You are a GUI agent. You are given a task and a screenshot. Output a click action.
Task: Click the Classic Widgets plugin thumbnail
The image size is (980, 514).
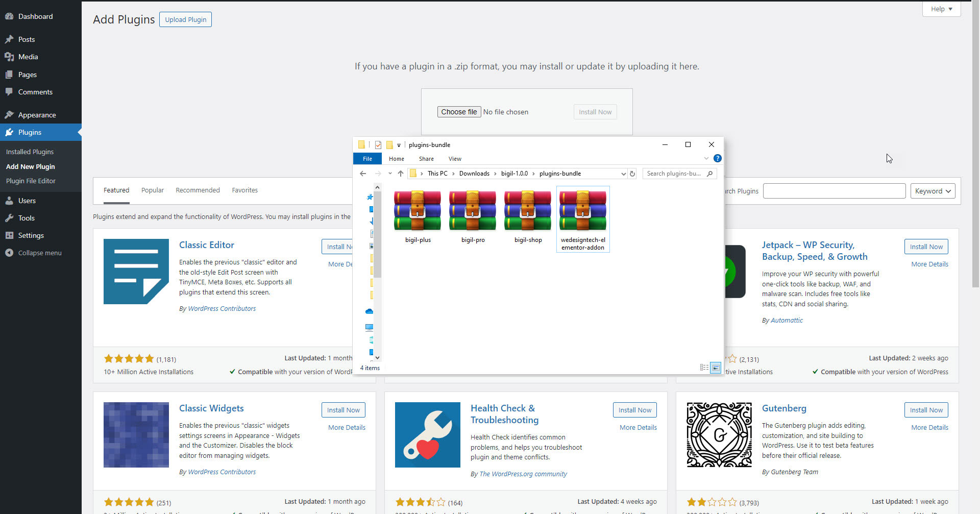pos(136,435)
